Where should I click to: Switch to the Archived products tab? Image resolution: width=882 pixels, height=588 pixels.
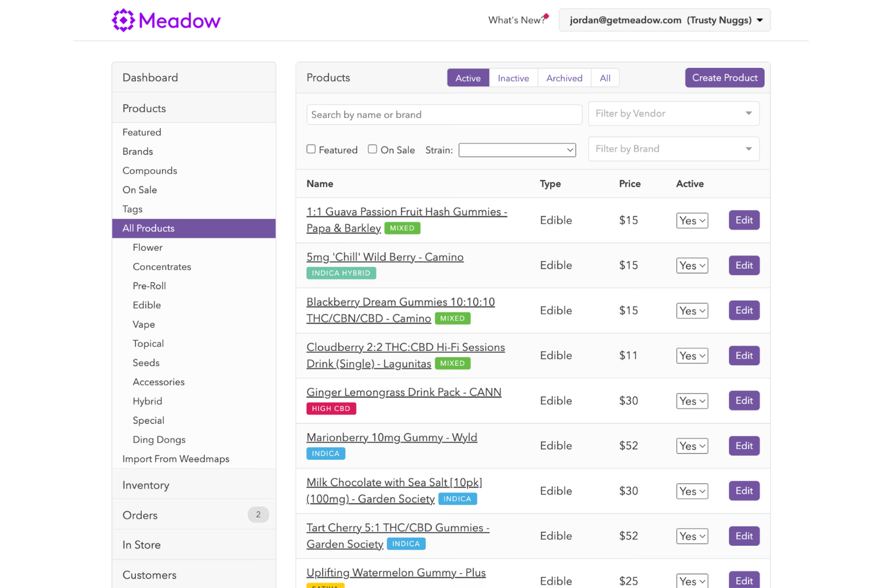click(x=564, y=78)
